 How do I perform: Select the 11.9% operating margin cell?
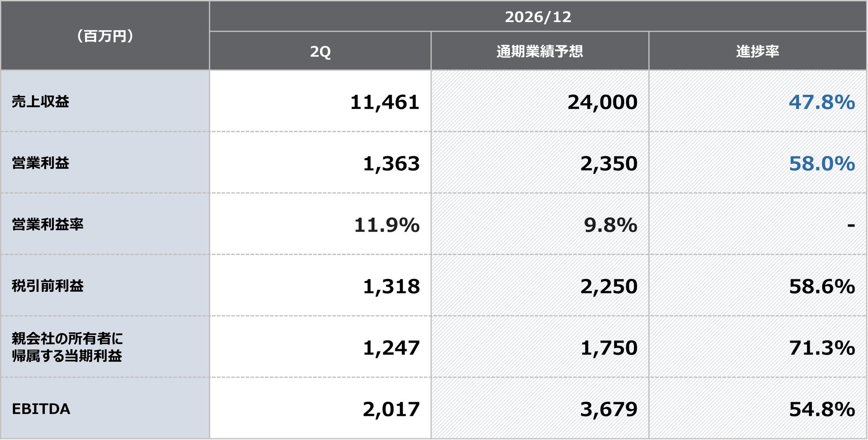(320, 225)
